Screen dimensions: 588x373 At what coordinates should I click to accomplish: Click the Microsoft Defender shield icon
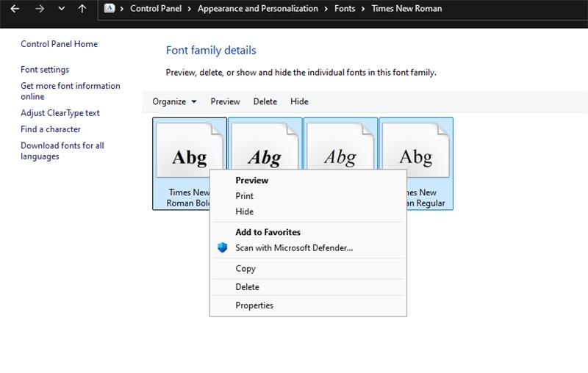pyautogui.click(x=223, y=247)
